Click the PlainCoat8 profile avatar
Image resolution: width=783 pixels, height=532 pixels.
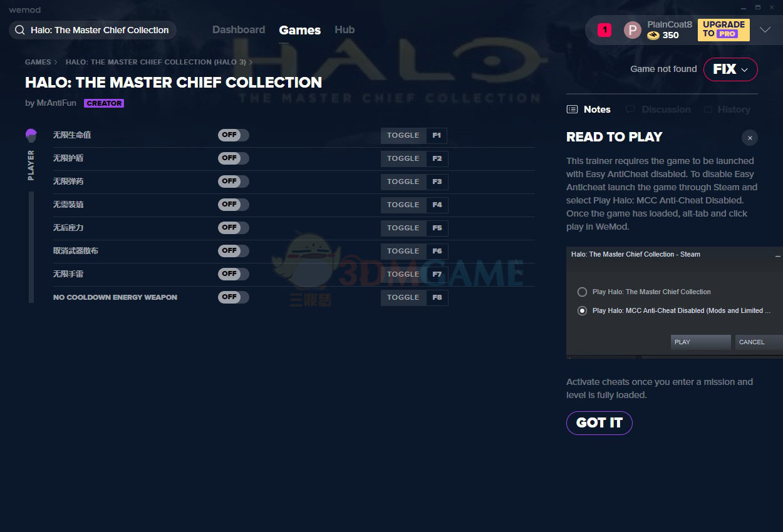633,30
